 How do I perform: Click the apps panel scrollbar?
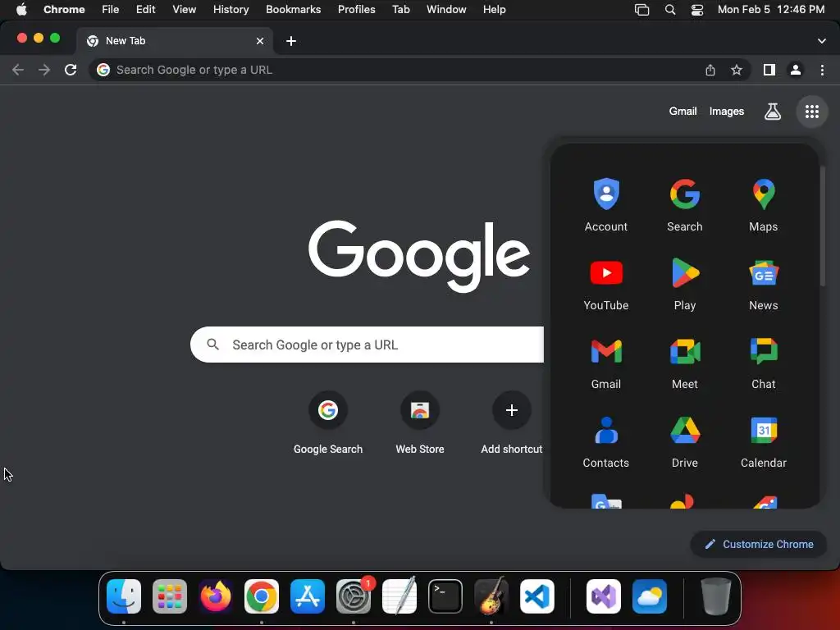point(822,226)
